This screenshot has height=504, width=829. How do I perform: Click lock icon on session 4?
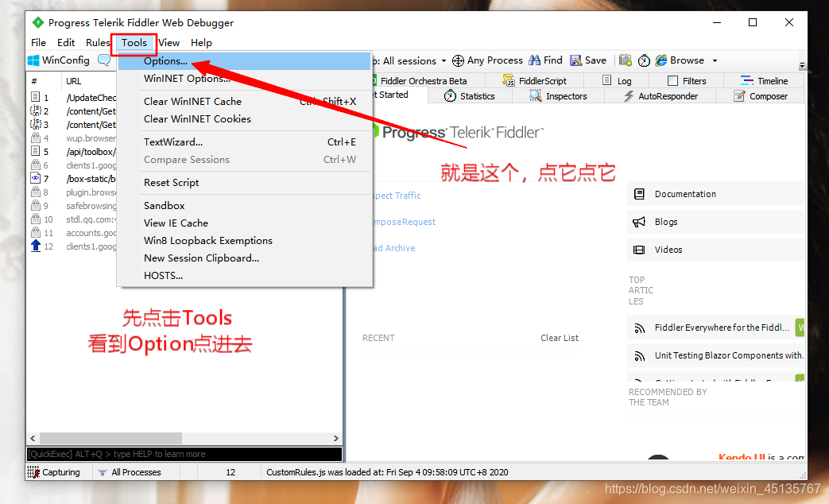point(36,138)
